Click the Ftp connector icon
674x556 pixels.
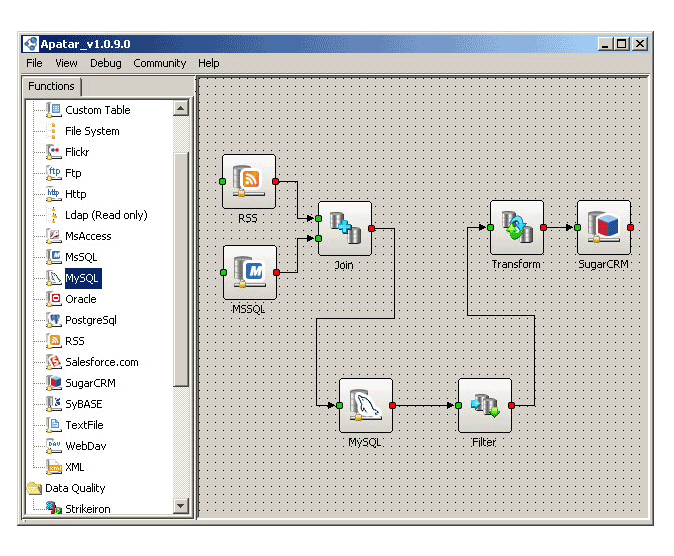click(54, 173)
